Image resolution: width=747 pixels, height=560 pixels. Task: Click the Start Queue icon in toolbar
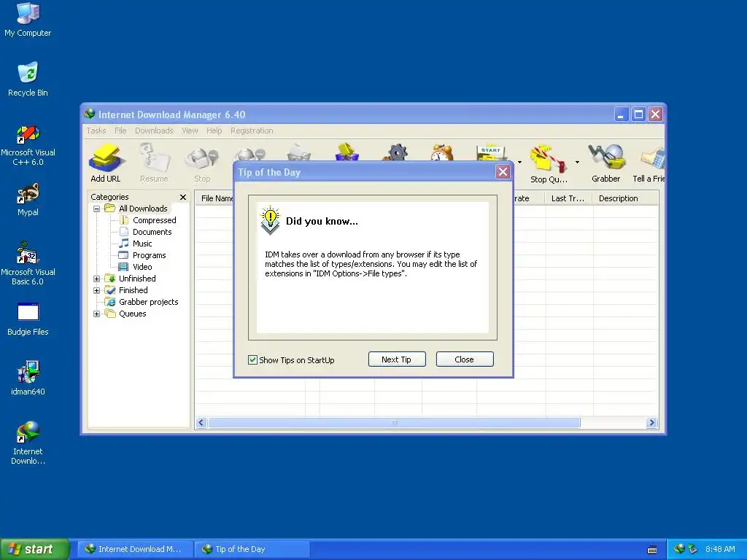coord(491,152)
